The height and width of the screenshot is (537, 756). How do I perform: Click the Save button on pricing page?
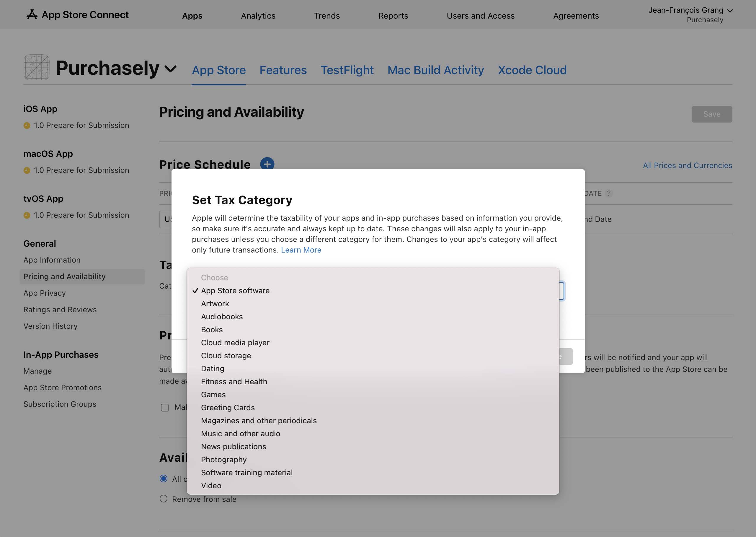coord(711,114)
